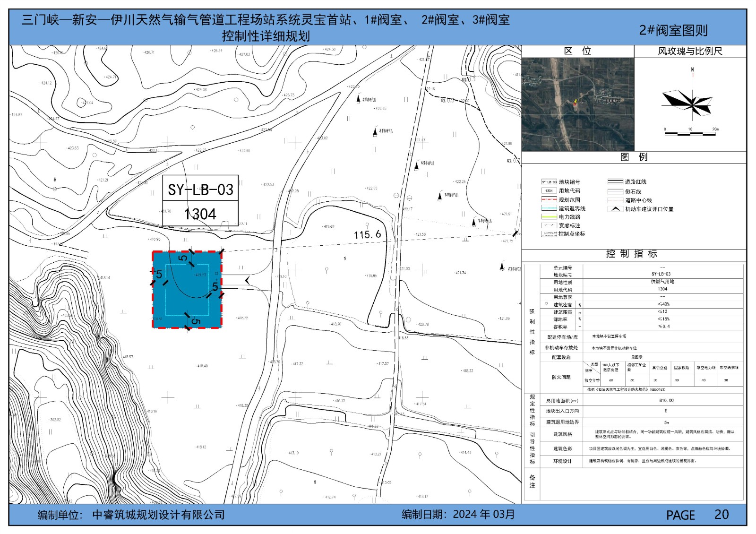Screen dimensions: 756x534
Task: Click the vehicle entrance arrow legend symbol
Action: (615, 209)
